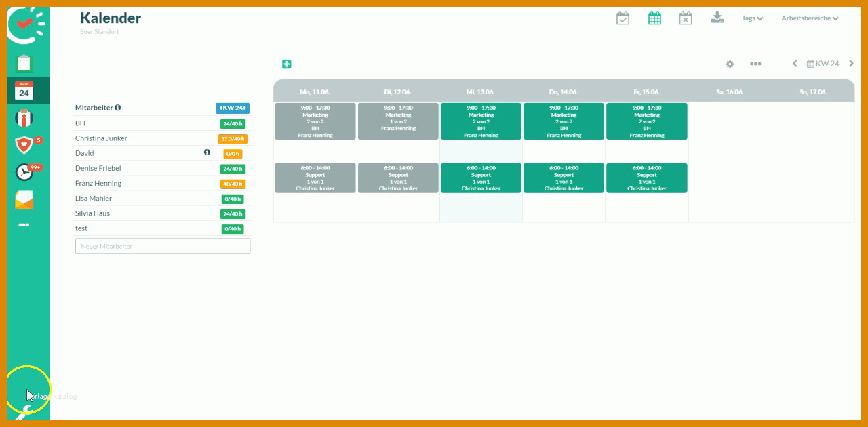Click Denise Friebel's 24/40 h badge
The width and height of the screenshot is (868, 427).
[233, 169]
